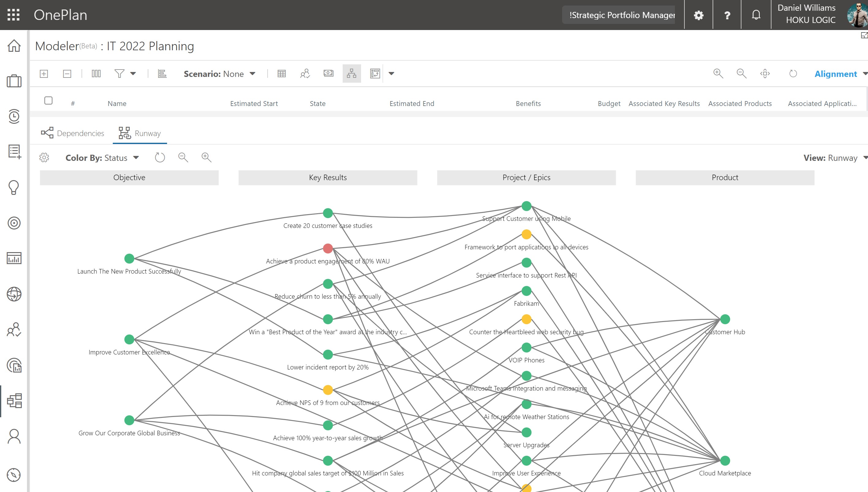Click the Project / Epics header bar
Screen dimensions: 868x492
coord(526,178)
